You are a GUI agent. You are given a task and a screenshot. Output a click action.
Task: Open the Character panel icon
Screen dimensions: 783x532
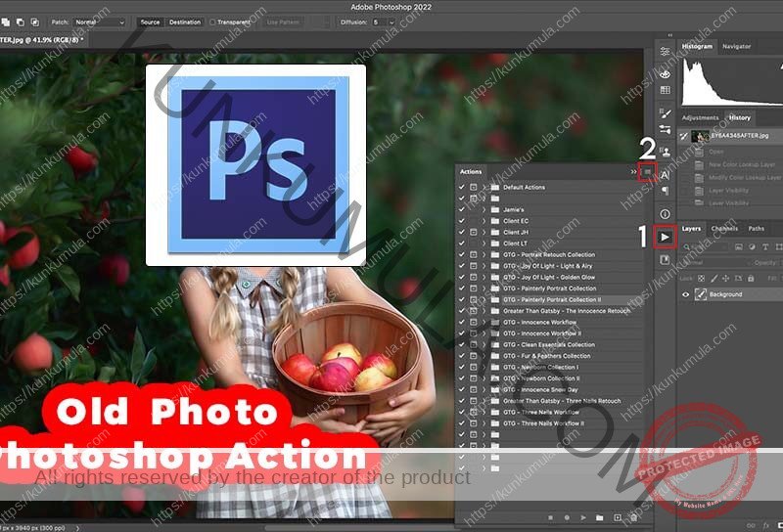pos(665,175)
